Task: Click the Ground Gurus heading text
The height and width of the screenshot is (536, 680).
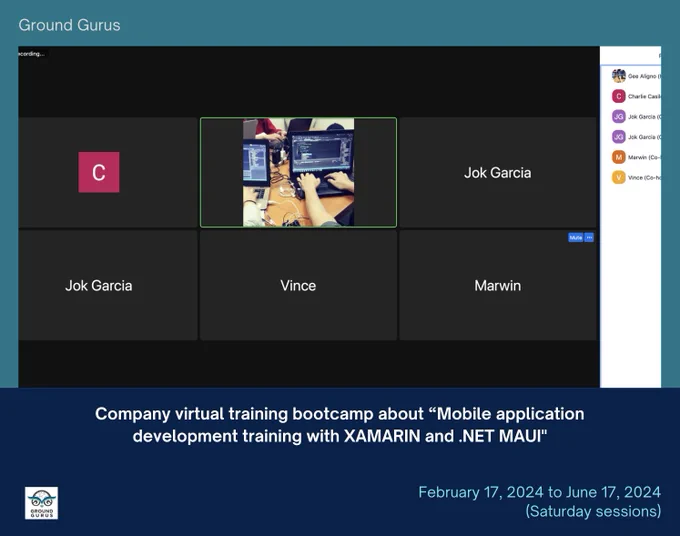Action: (69, 25)
